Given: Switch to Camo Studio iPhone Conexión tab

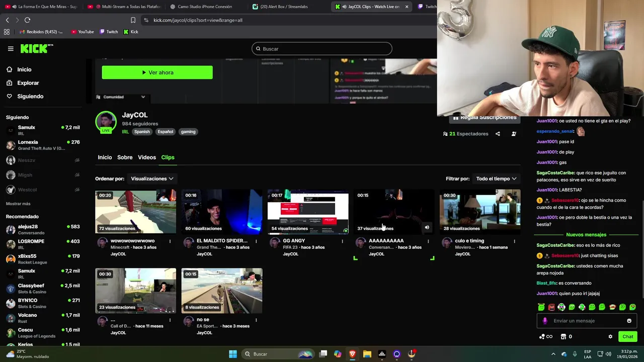Looking at the screenshot, I should (x=205, y=7).
